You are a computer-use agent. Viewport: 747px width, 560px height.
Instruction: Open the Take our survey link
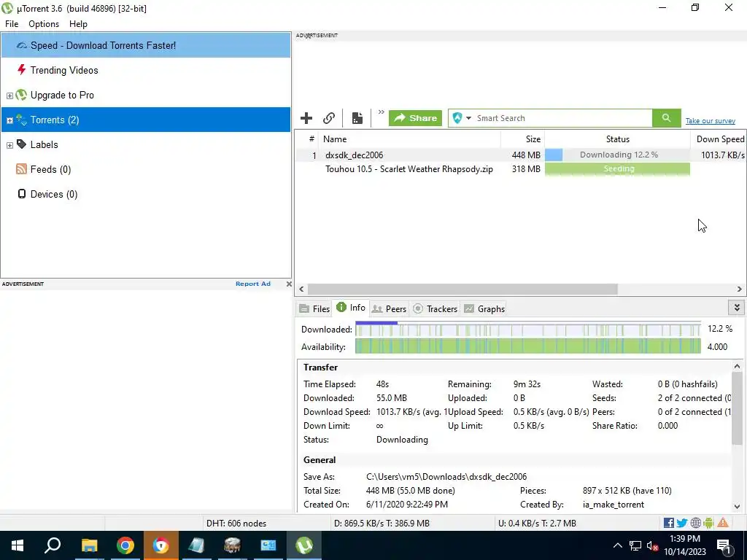click(711, 121)
